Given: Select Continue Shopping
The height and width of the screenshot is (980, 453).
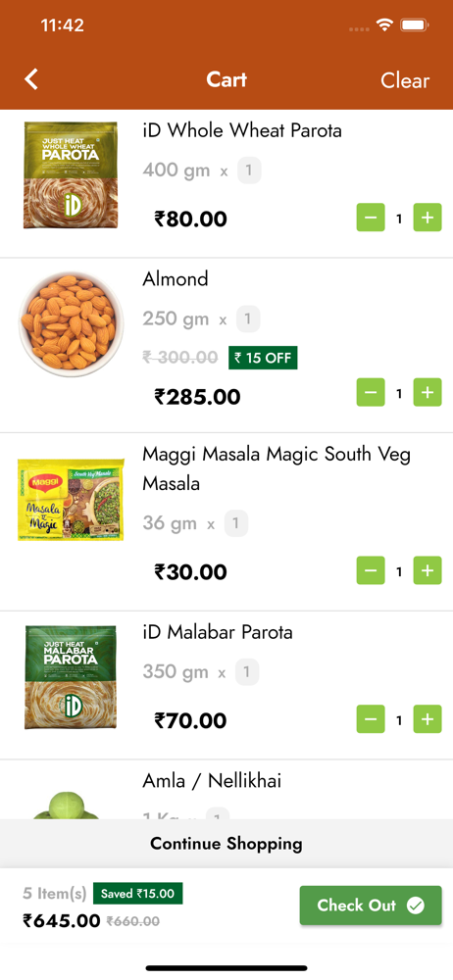Looking at the screenshot, I should 226,844.
